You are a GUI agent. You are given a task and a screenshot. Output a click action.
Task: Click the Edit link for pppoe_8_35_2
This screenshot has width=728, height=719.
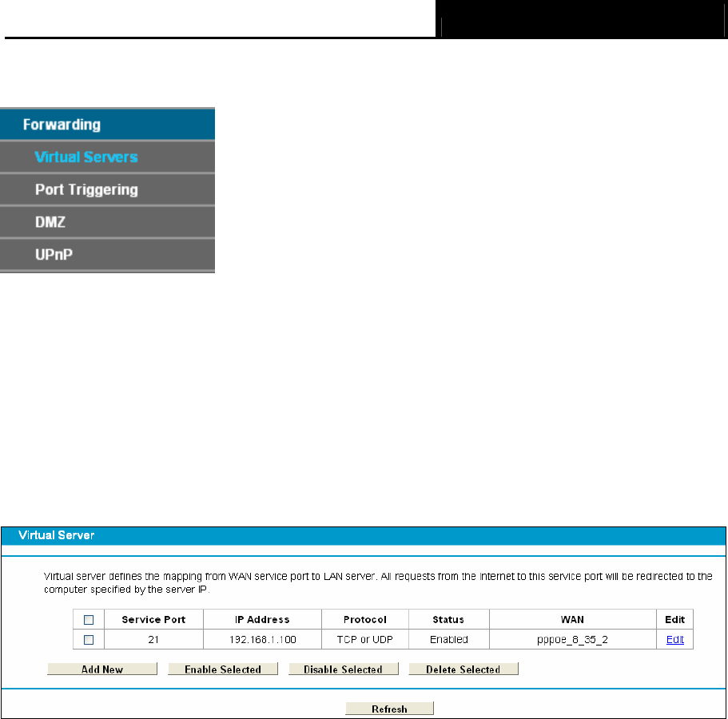pyautogui.click(x=674, y=640)
